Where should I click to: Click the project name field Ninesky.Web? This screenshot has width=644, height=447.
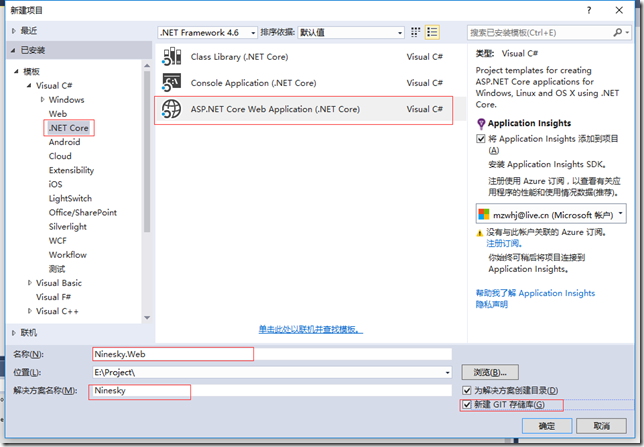[x=272, y=354]
